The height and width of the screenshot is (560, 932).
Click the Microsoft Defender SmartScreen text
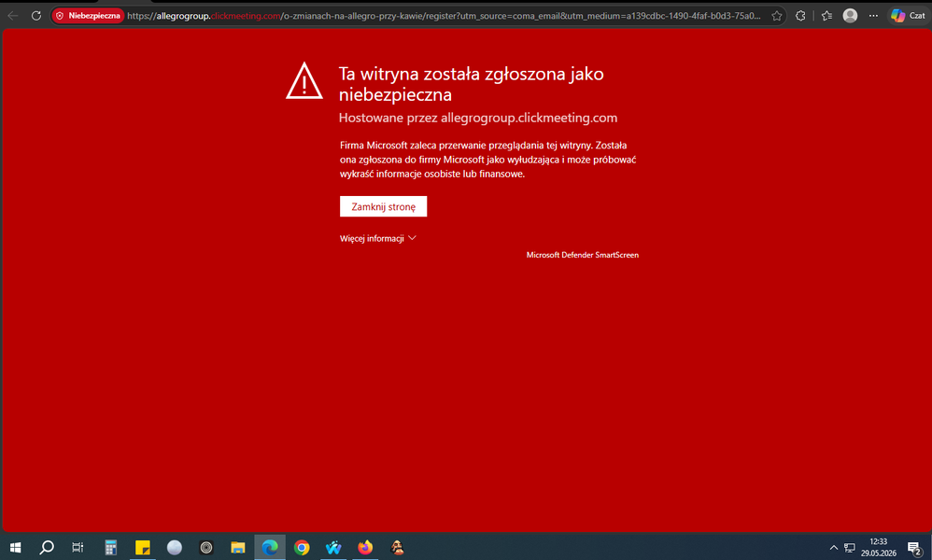[x=583, y=255]
